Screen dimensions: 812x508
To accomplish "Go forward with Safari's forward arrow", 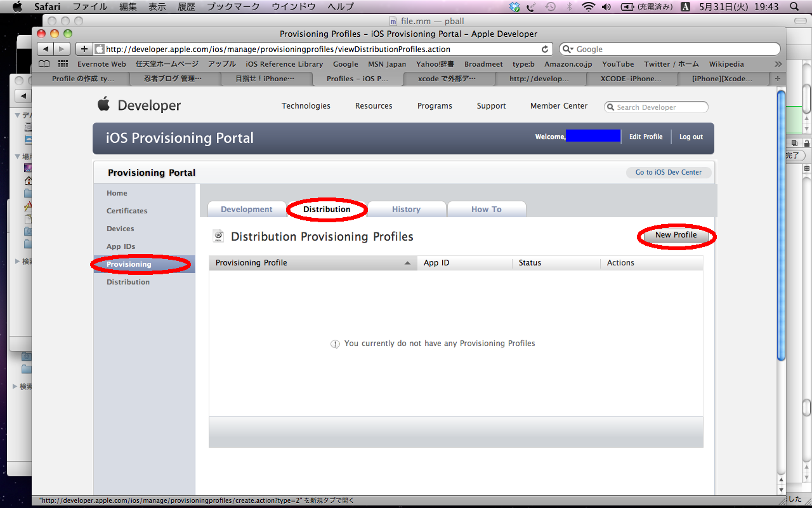I will 62,49.
